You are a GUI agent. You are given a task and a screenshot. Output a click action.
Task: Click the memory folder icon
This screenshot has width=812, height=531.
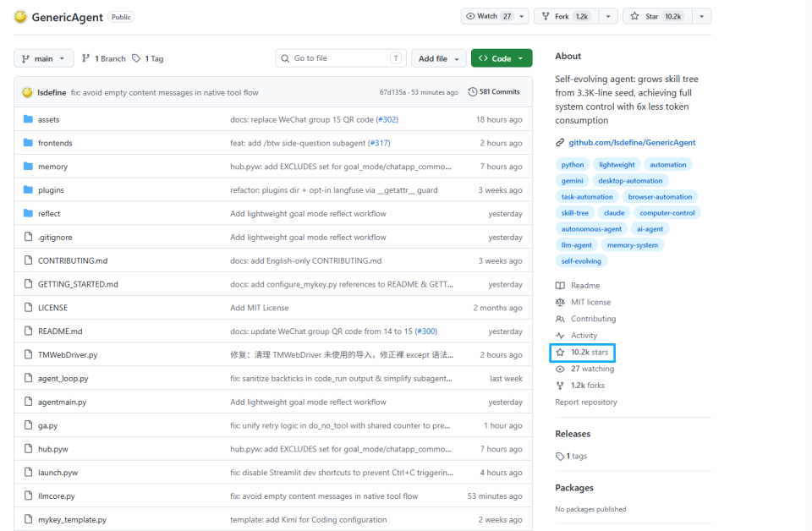click(x=29, y=167)
